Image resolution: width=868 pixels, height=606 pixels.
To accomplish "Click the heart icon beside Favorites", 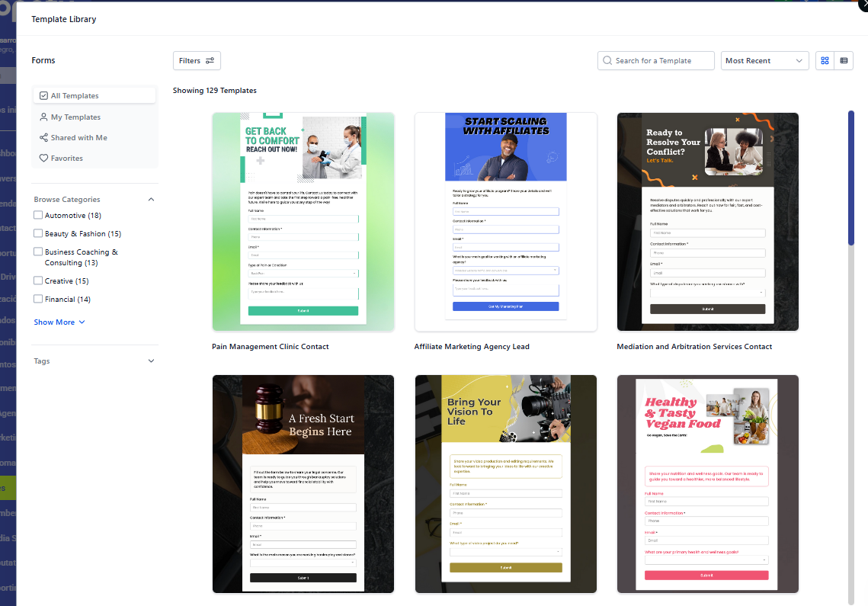I will click(x=43, y=159).
